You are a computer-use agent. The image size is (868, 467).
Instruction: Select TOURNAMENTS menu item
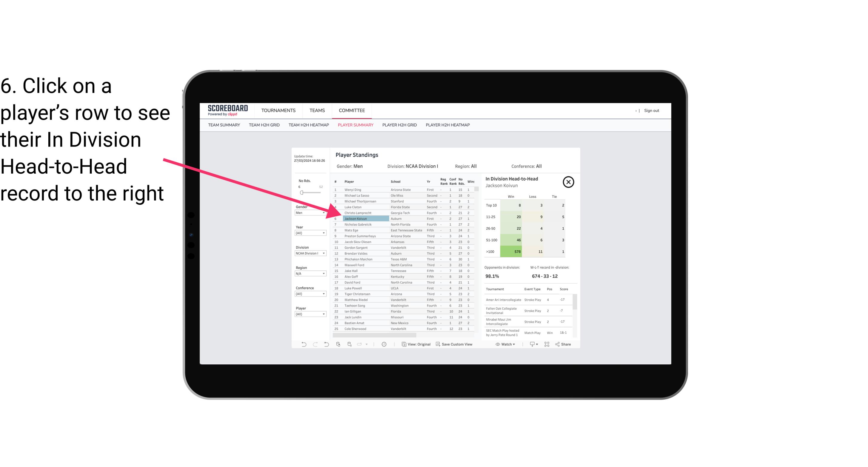278,110
